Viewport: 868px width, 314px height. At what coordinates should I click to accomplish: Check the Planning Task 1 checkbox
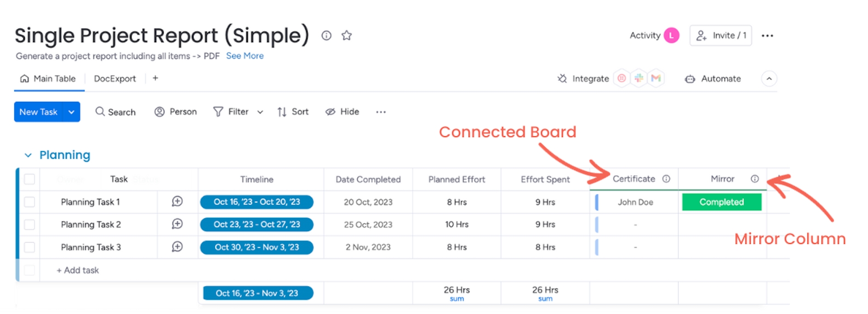pyautogui.click(x=29, y=202)
